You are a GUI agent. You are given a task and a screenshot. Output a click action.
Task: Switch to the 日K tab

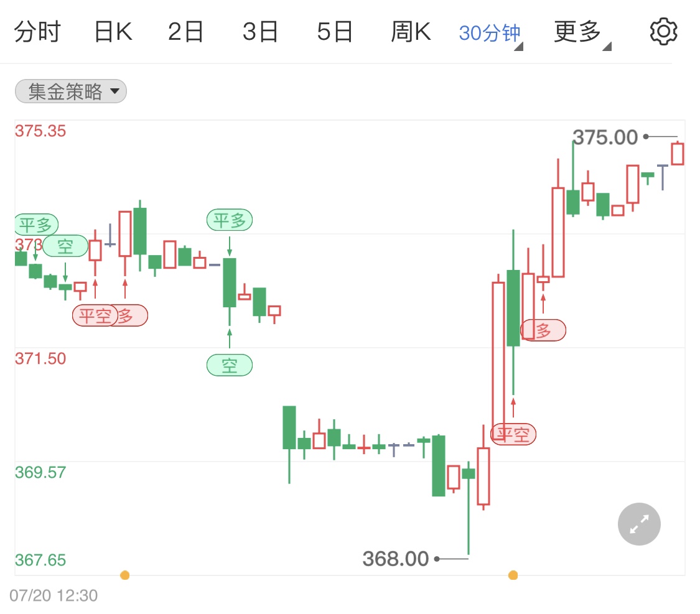[113, 32]
